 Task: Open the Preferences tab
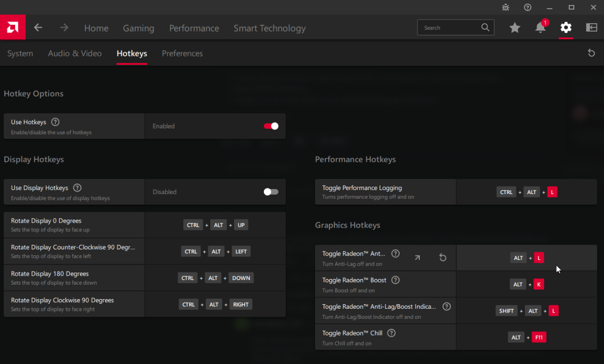click(182, 53)
